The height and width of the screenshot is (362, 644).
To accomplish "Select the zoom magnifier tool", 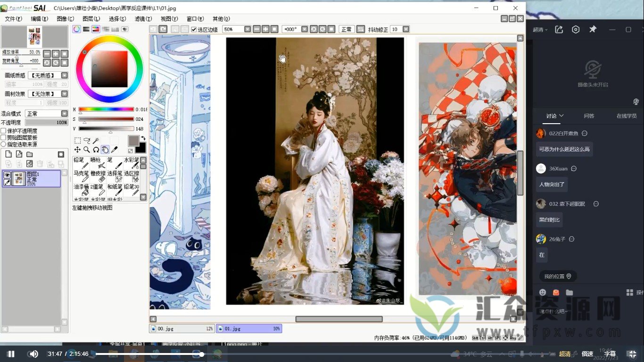I will pos(87,150).
